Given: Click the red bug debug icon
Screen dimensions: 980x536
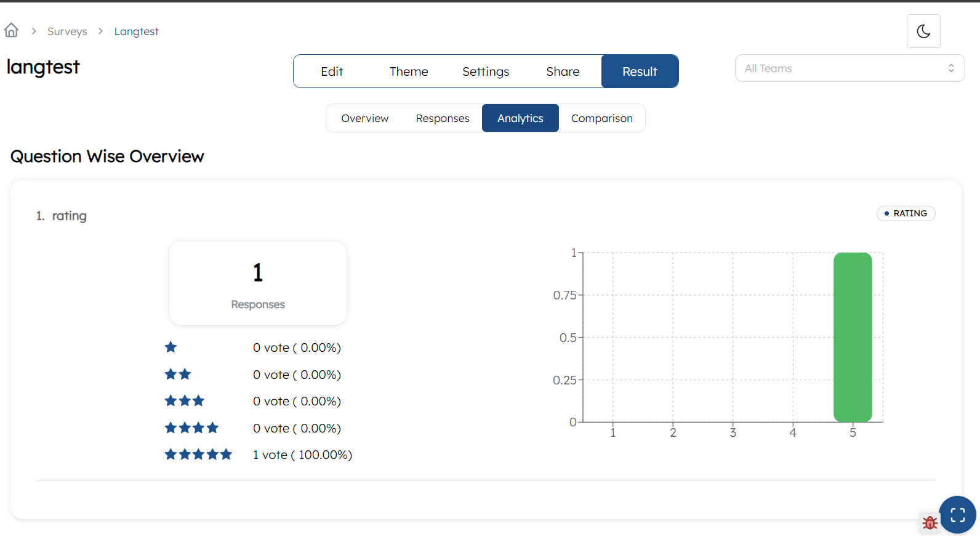Looking at the screenshot, I should [930, 522].
